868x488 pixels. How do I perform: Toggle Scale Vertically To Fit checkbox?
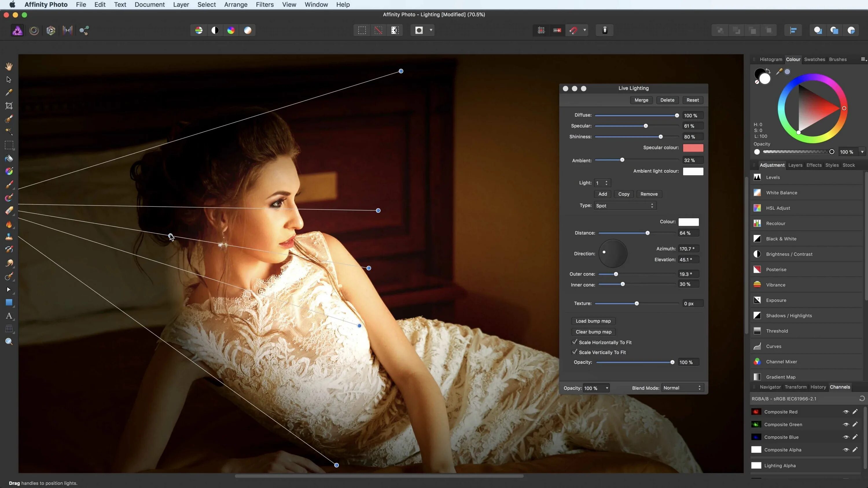(574, 352)
